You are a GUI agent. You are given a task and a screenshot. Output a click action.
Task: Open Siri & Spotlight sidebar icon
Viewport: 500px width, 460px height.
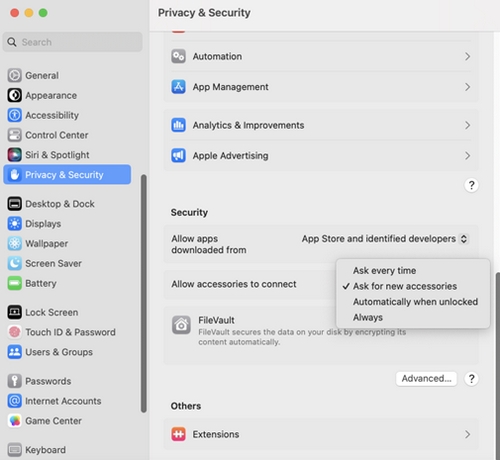[14, 155]
